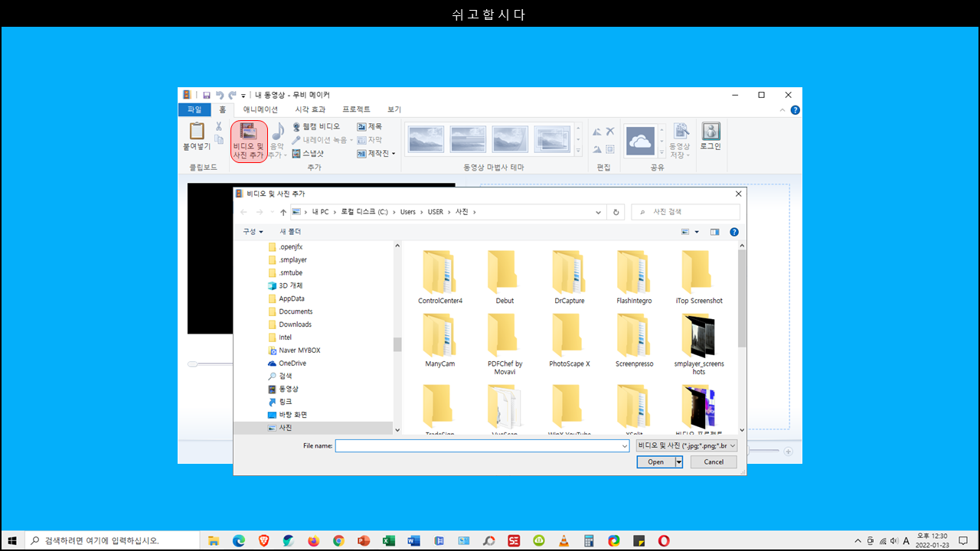Open the Firefox icon on the taskbar
Screen dimensions: 980x551
click(x=313, y=540)
